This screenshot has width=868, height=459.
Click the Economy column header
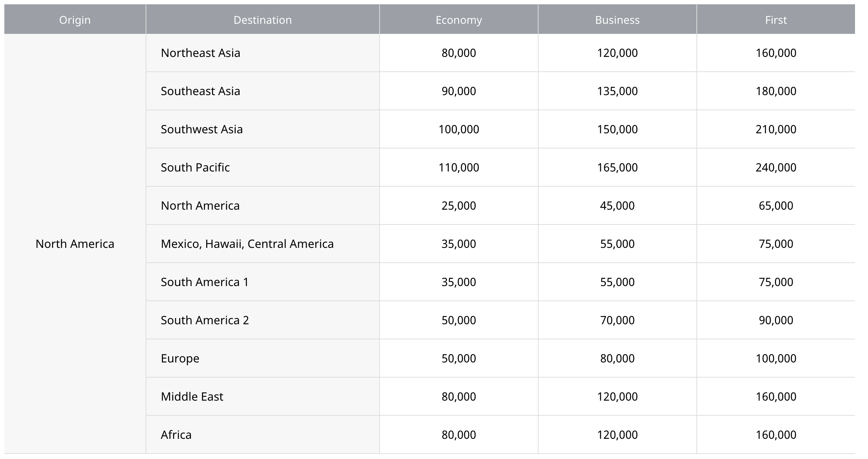(x=459, y=20)
